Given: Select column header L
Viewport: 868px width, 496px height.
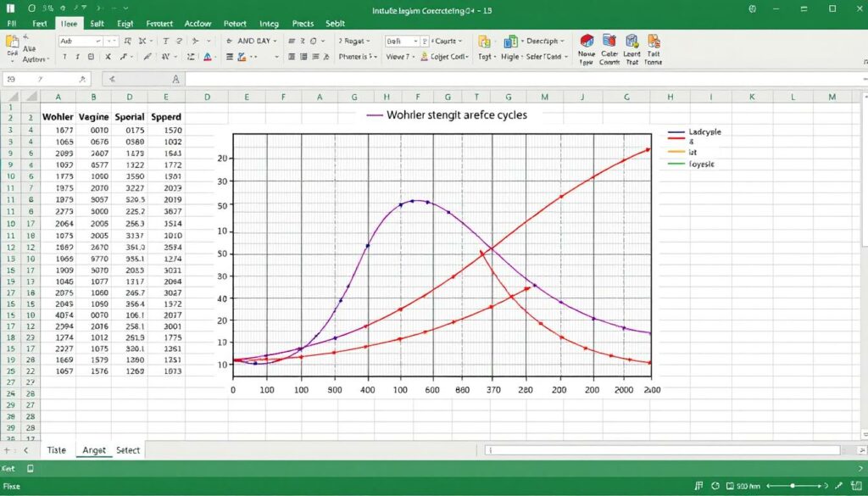Looking at the screenshot, I should pos(793,97).
